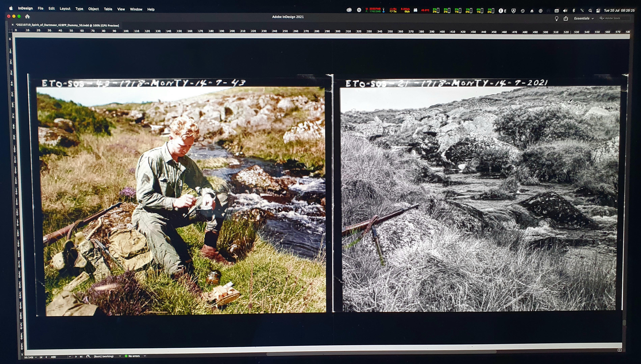
Task: Open the Object menu
Action: [x=93, y=9]
